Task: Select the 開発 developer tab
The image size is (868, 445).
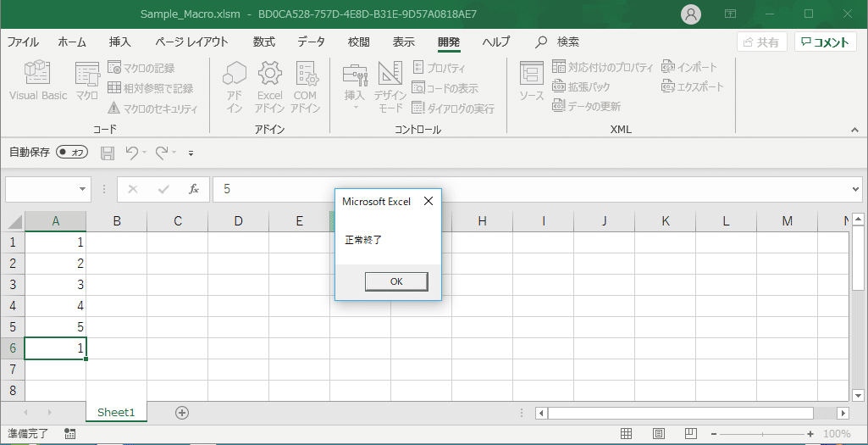Action: 448,42
